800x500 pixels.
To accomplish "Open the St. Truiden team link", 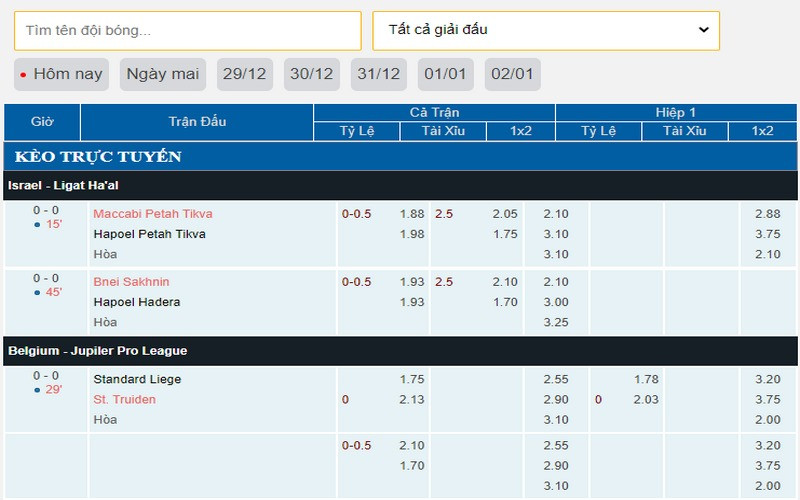I will pos(125,400).
